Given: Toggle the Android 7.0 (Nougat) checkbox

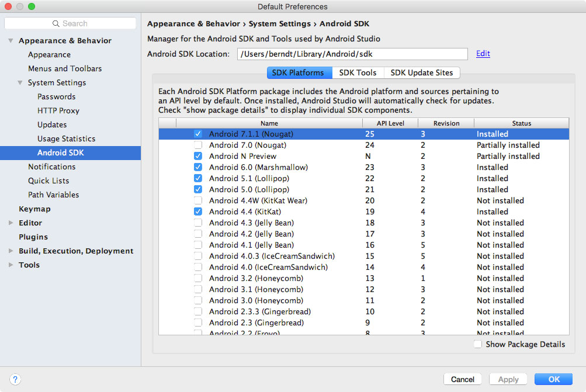Looking at the screenshot, I should pyautogui.click(x=198, y=145).
